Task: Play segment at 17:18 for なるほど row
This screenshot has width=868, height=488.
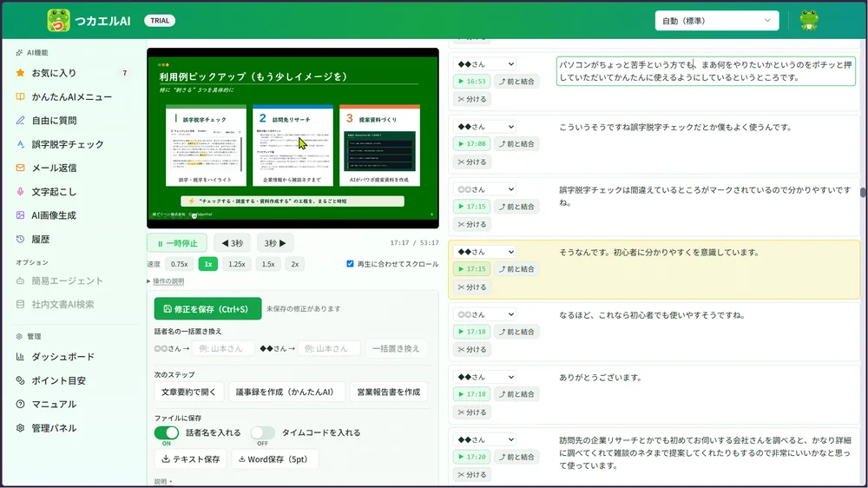Action: [x=471, y=332]
